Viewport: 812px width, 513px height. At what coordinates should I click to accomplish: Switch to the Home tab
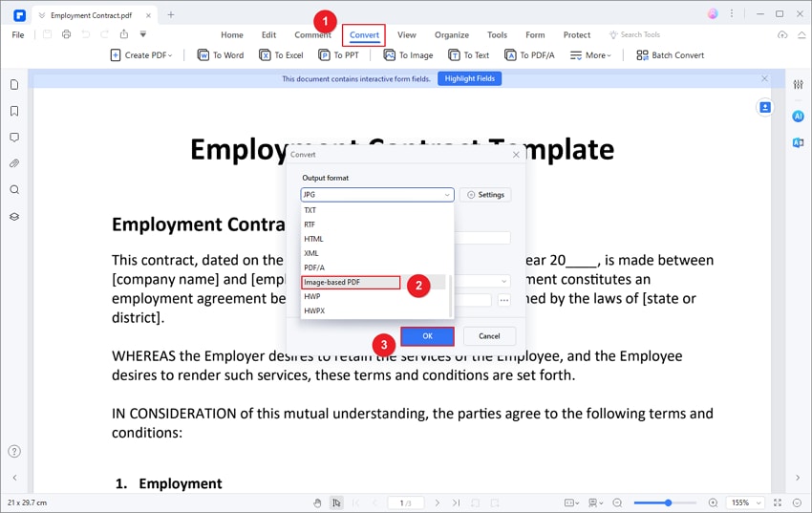pyautogui.click(x=232, y=34)
